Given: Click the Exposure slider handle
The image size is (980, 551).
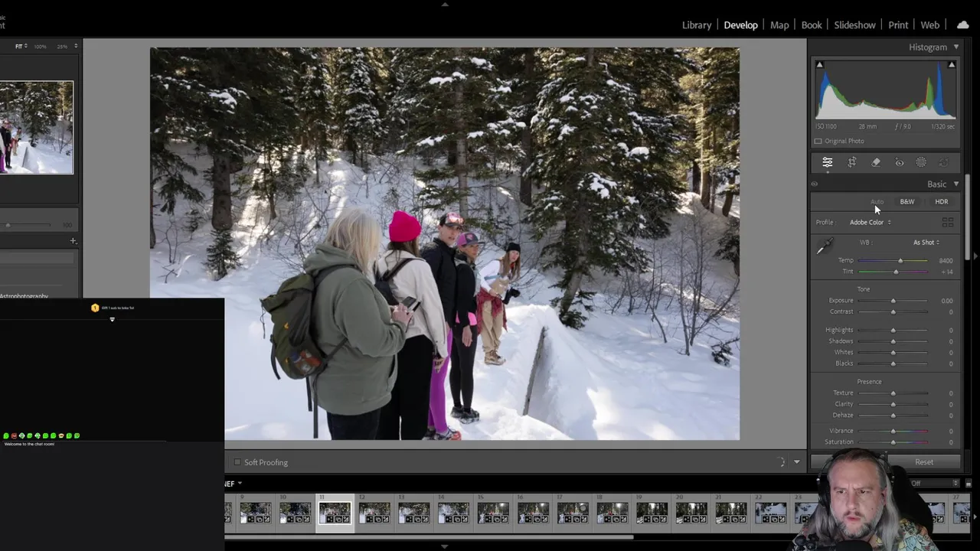Looking at the screenshot, I should pyautogui.click(x=893, y=301).
